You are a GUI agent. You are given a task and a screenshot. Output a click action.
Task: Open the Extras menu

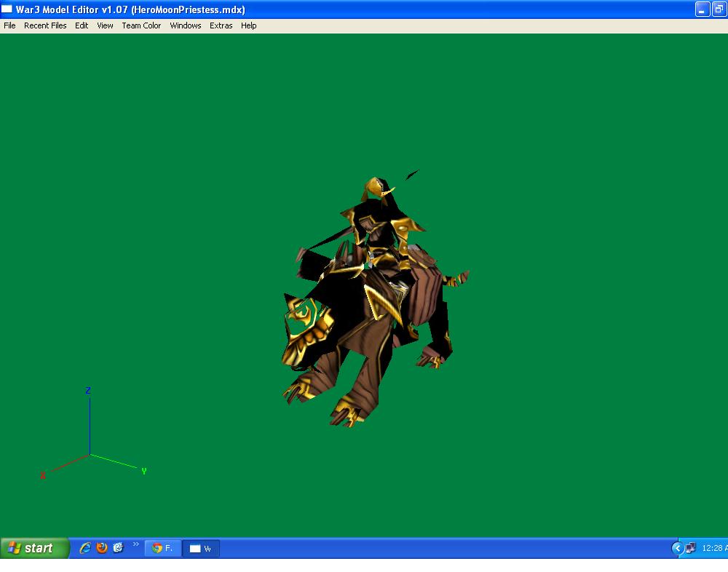[221, 25]
